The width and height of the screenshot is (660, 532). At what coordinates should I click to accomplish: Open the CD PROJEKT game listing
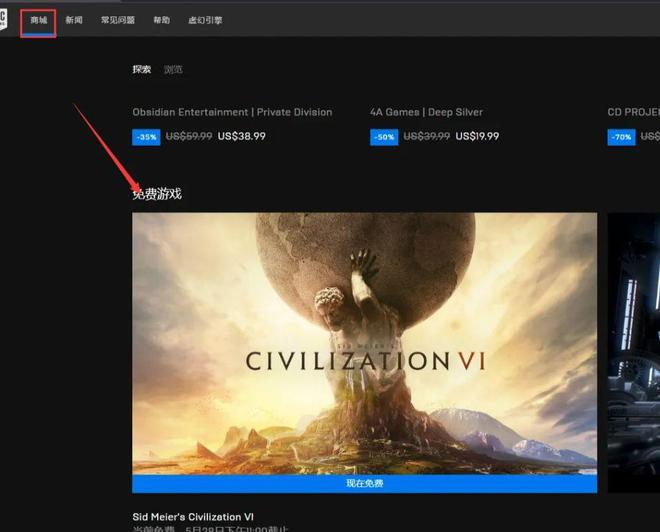(633, 112)
